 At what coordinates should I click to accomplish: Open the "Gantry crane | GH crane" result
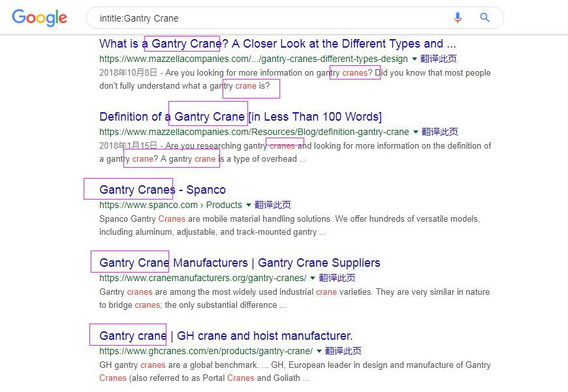coord(226,336)
